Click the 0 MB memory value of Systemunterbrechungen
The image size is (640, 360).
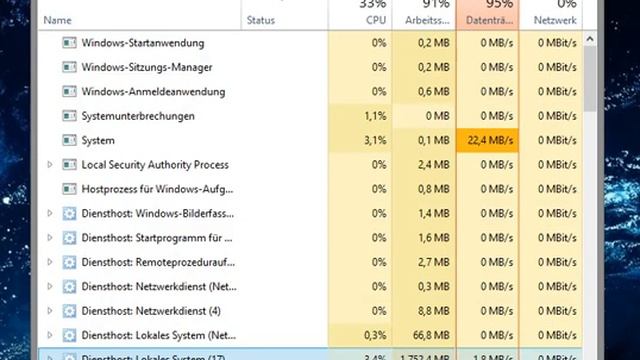click(x=438, y=116)
